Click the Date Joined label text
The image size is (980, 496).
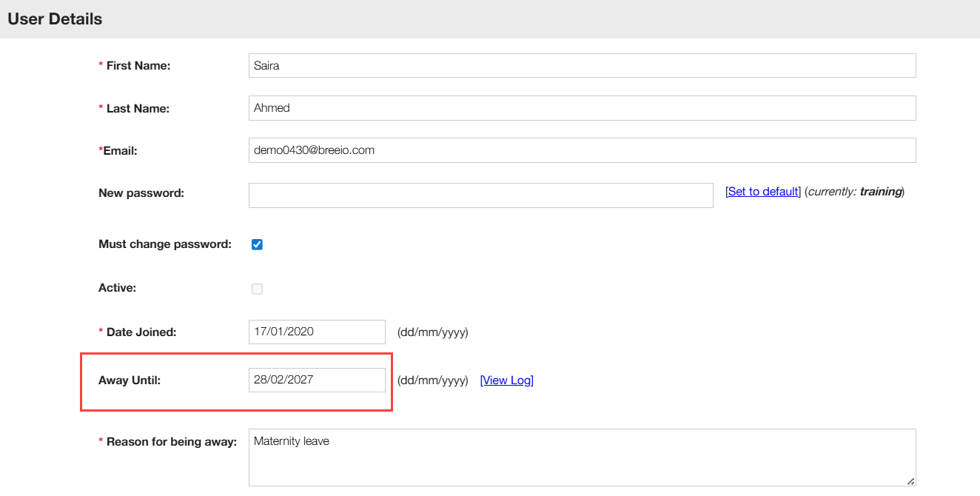point(141,332)
